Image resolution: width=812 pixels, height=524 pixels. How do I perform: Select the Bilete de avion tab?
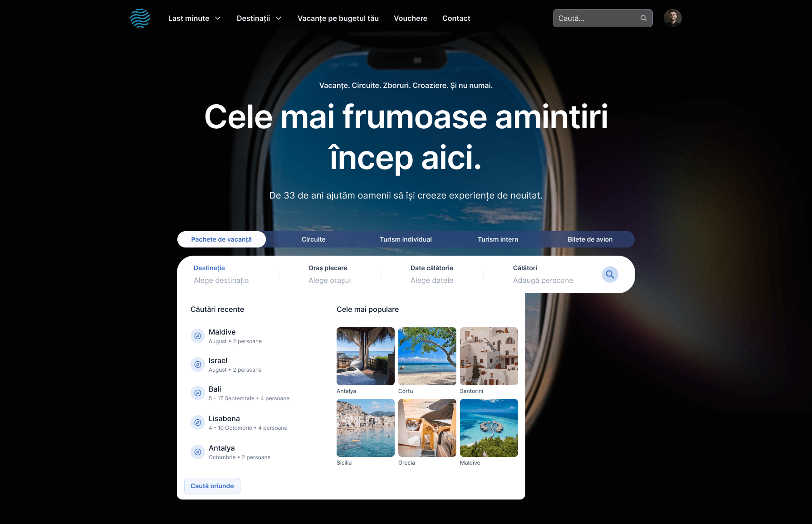590,239
